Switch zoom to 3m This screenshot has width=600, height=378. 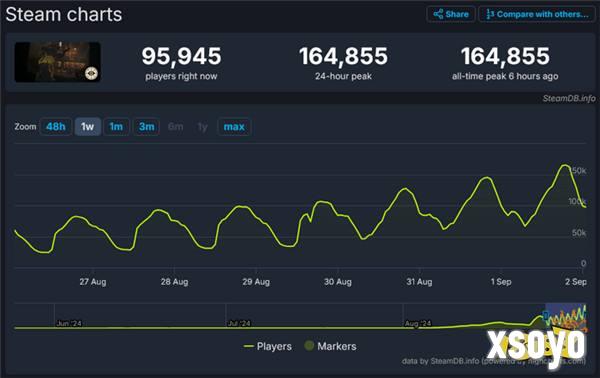click(x=147, y=127)
